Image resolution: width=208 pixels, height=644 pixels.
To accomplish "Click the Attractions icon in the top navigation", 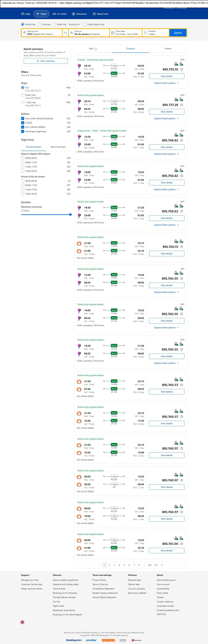I will (x=74, y=14).
